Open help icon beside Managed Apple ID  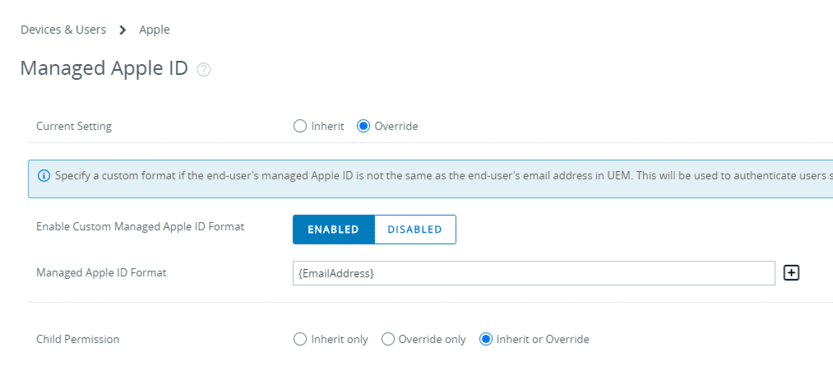pos(203,70)
